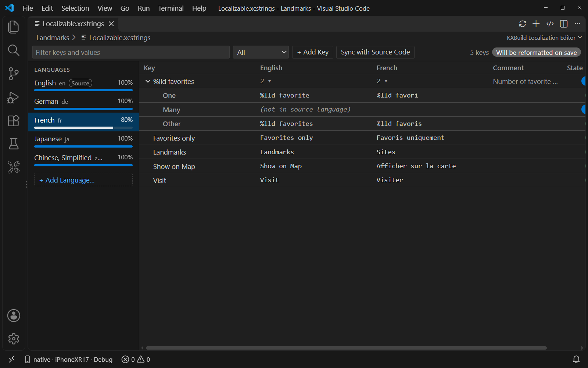The height and width of the screenshot is (368, 588).
Task: Open notifications bell in status bar
Action: click(576, 360)
